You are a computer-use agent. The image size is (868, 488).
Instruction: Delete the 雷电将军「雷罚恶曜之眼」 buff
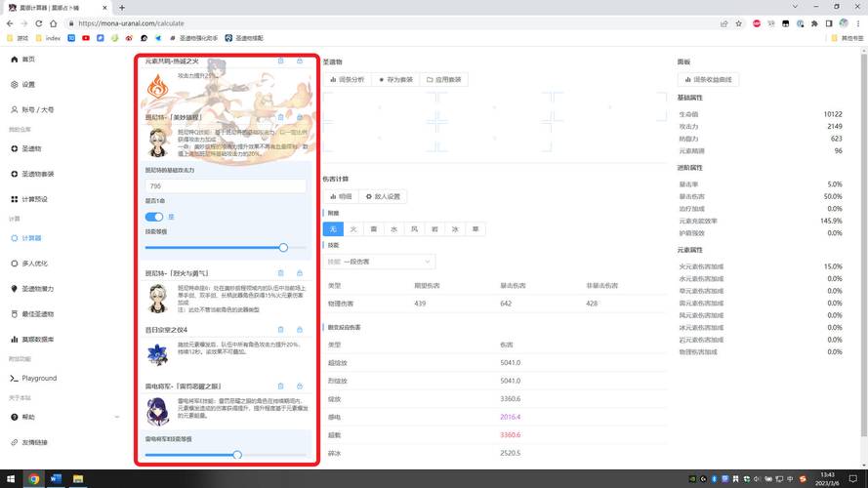[280, 386]
